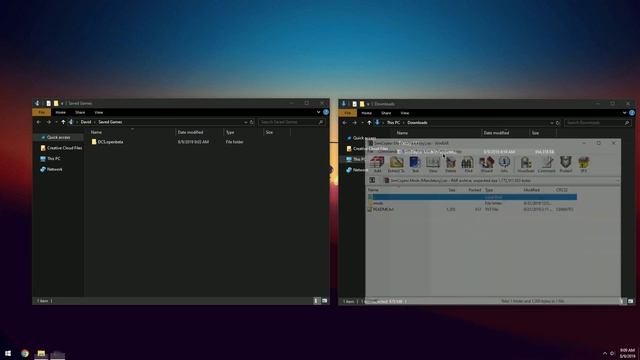Viewport: 640px width, 360px height.
Task: Go up one folder in Saved Games window
Action: point(63,122)
